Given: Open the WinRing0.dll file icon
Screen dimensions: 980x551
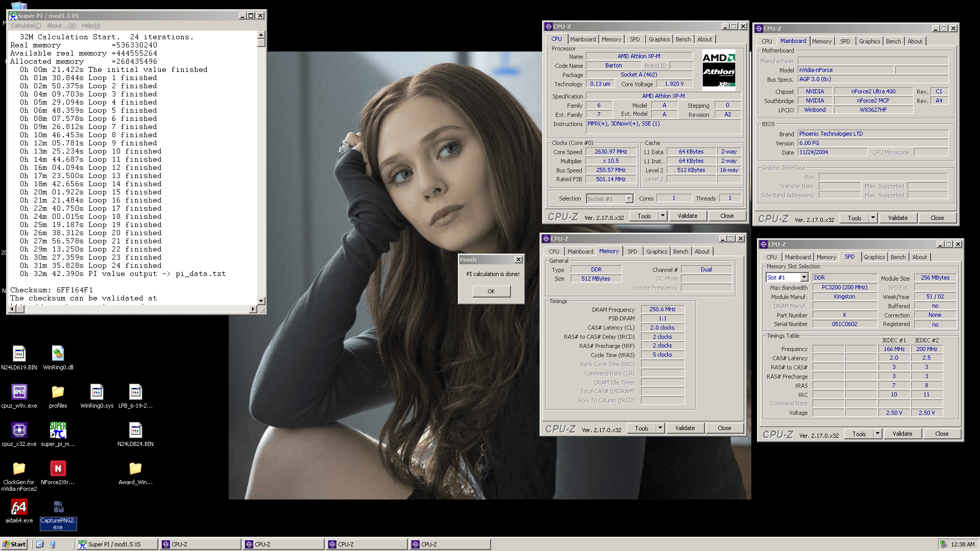Looking at the screenshot, I should click(58, 354).
